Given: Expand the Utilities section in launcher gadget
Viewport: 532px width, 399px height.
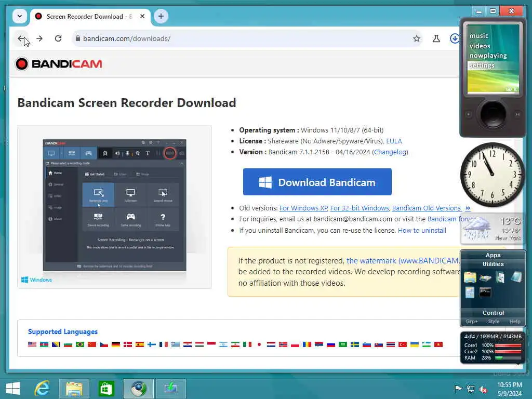Looking at the screenshot, I should coord(493,264).
